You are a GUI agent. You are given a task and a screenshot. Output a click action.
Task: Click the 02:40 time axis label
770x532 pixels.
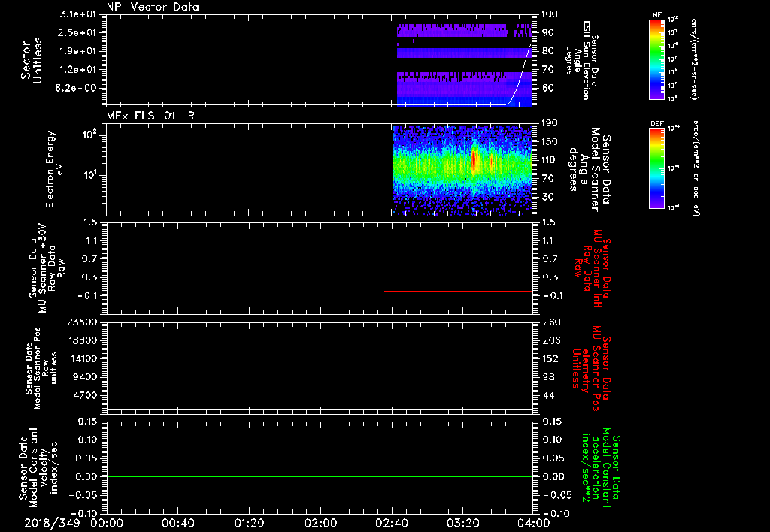click(x=392, y=523)
